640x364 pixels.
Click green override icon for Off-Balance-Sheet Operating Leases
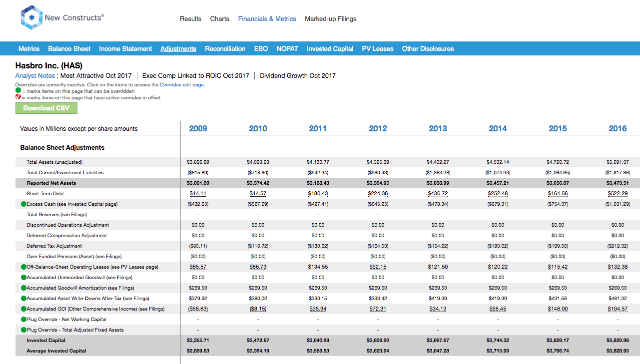point(23,267)
